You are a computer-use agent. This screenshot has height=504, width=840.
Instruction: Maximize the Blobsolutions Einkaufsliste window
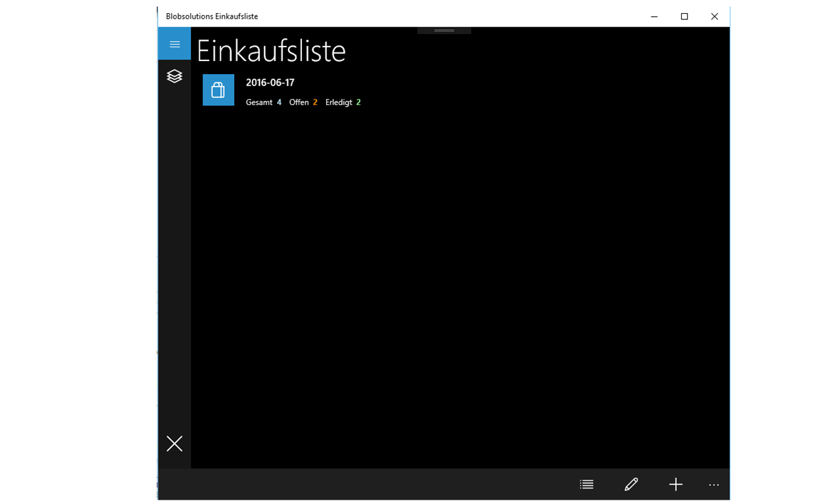pos(684,17)
